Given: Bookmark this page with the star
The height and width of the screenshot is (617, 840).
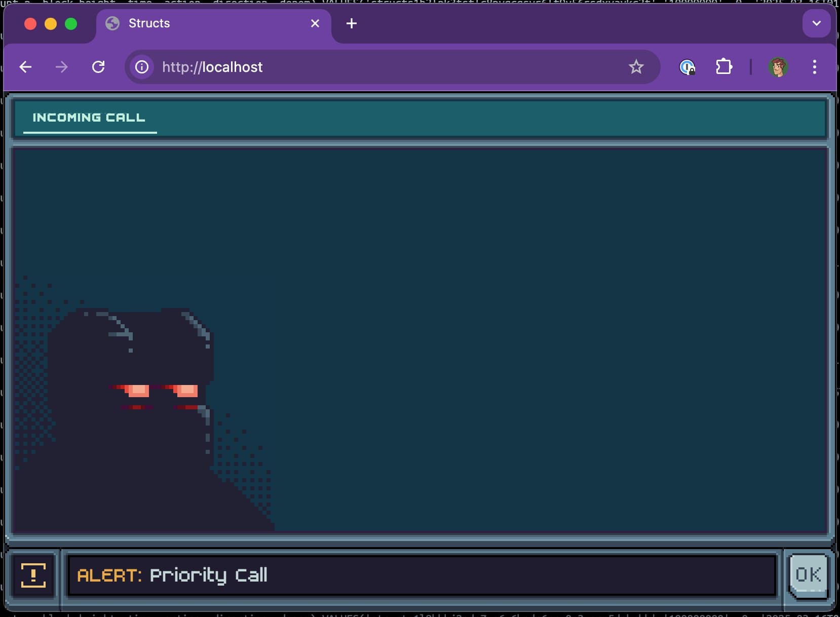Looking at the screenshot, I should coord(636,67).
